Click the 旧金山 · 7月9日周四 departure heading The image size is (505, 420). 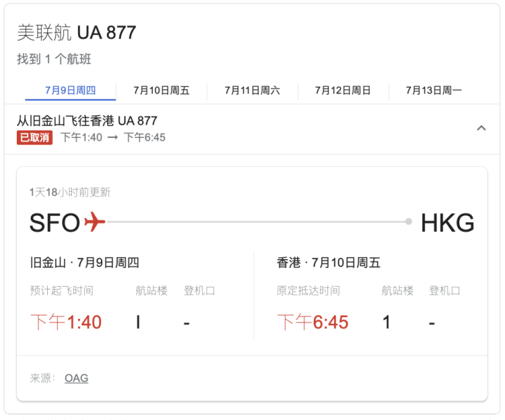pos(84,262)
